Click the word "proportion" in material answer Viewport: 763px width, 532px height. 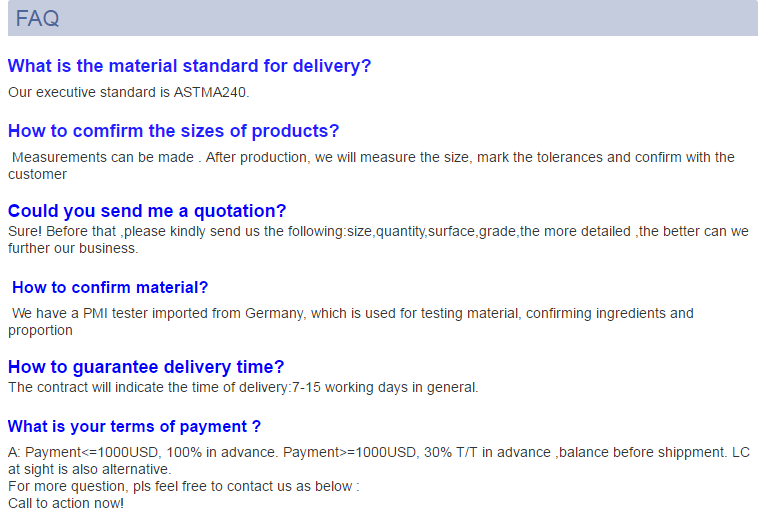(40, 330)
